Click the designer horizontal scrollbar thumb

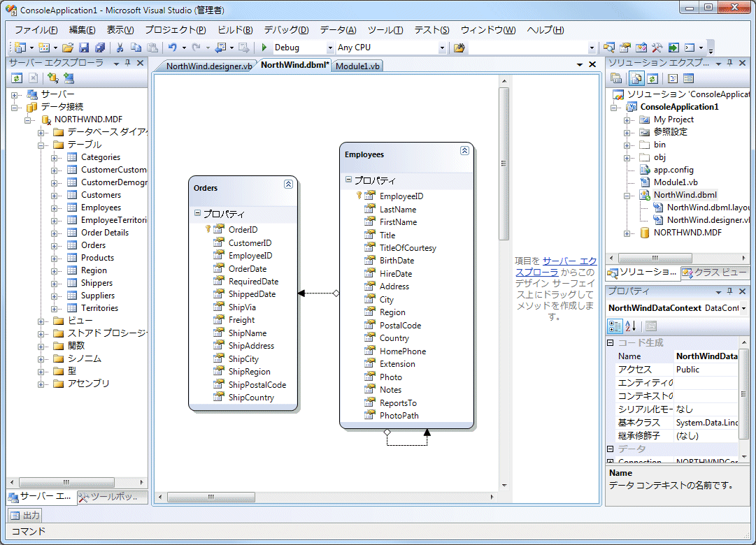point(211,497)
